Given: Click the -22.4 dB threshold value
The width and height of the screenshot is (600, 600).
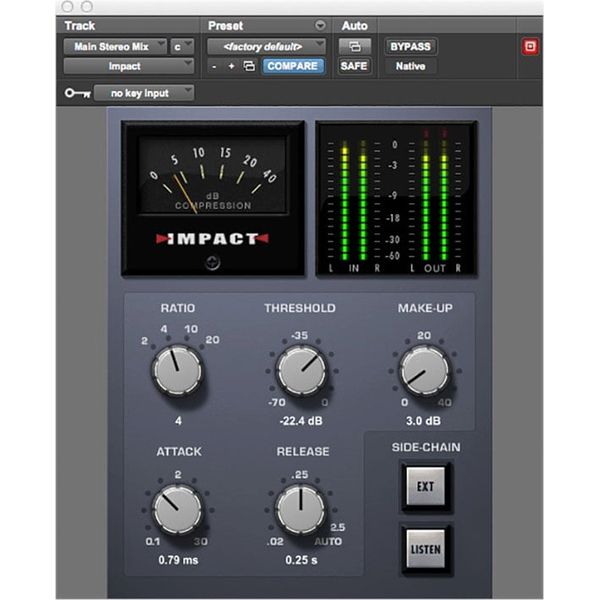Looking at the screenshot, I should pos(301,421).
